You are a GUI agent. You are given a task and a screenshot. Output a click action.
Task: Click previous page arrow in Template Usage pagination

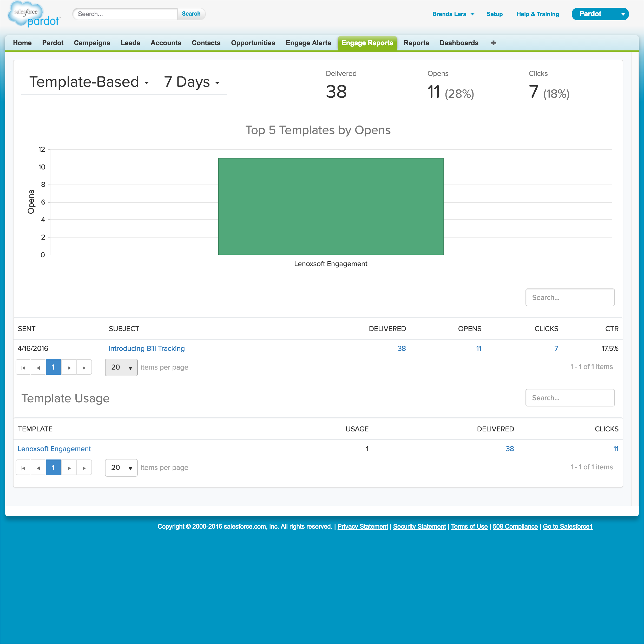[x=38, y=467]
